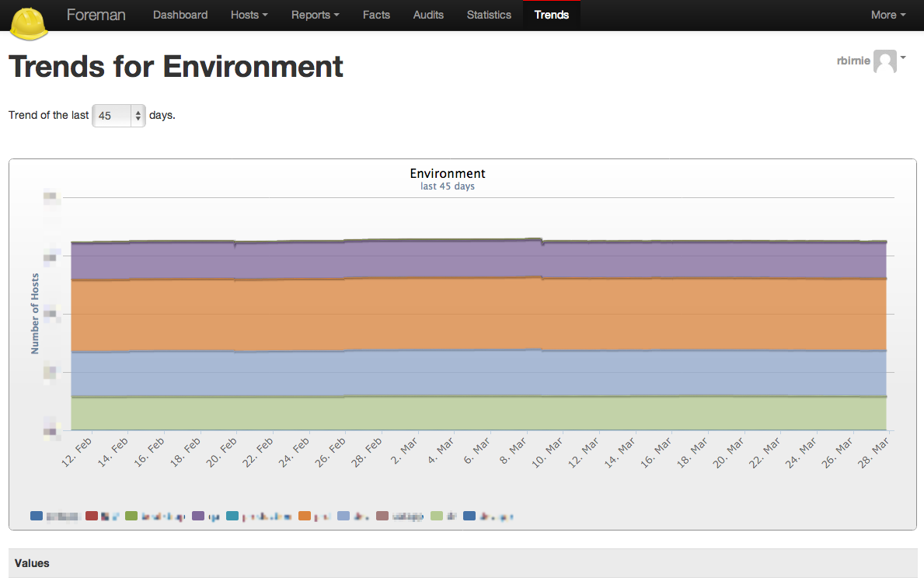The image size is (924, 588).
Task: Click the '18. Mar' date axis label
Action: pyautogui.click(x=692, y=452)
